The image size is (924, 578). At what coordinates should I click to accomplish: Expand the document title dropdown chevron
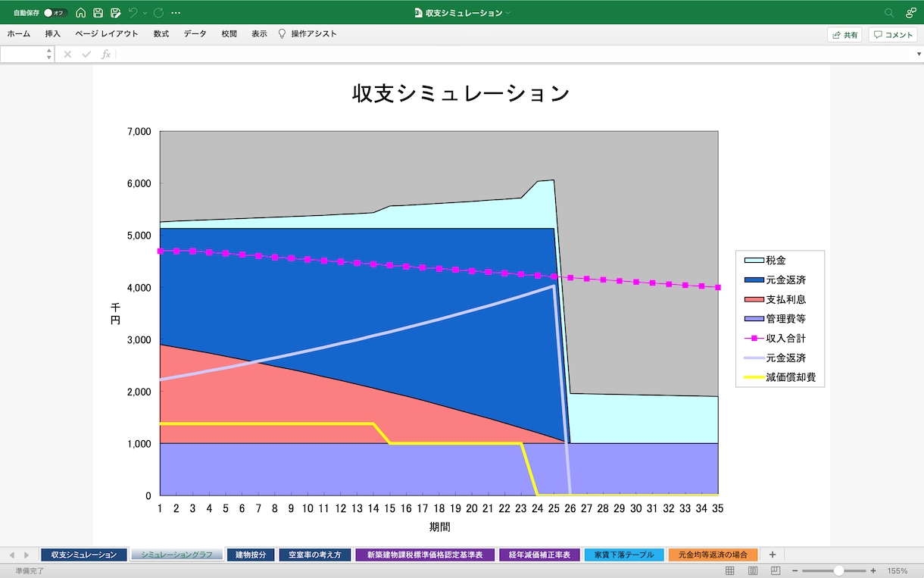tap(508, 13)
